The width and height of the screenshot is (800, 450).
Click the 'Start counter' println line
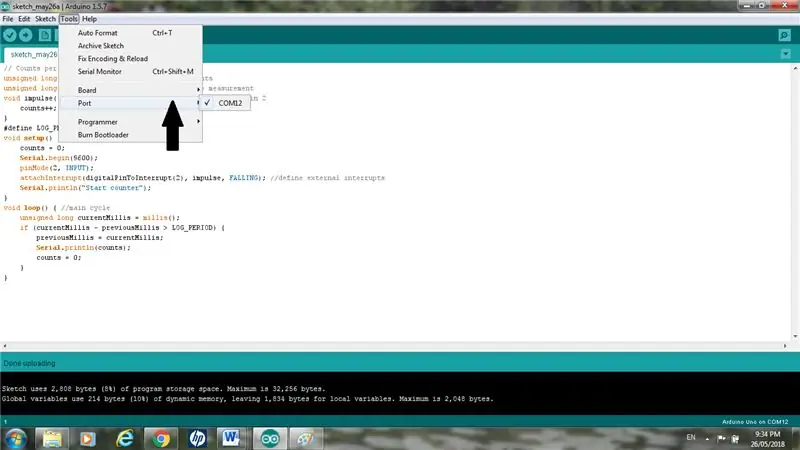point(85,188)
